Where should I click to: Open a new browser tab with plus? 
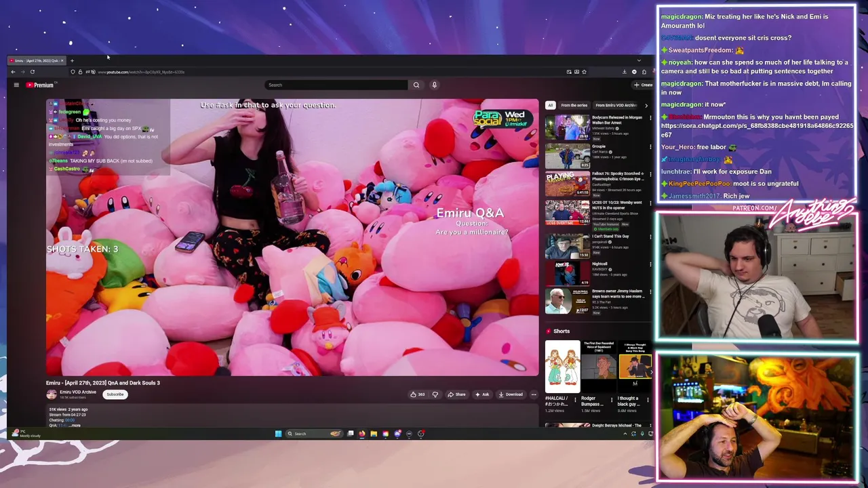72,60
